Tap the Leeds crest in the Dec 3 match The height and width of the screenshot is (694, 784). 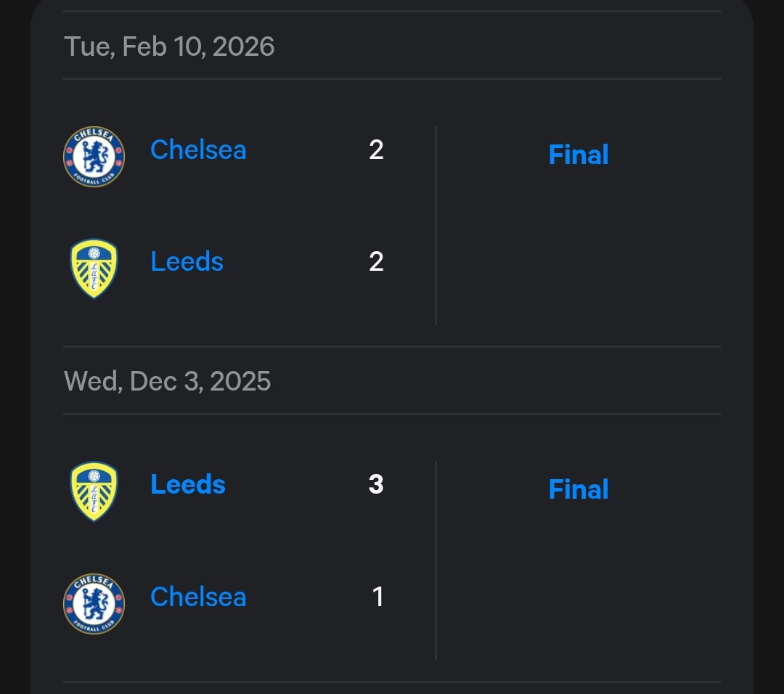[94, 491]
